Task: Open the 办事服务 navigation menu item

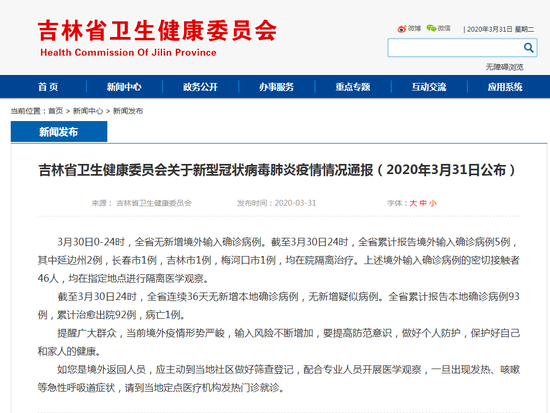Action: point(276,87)
